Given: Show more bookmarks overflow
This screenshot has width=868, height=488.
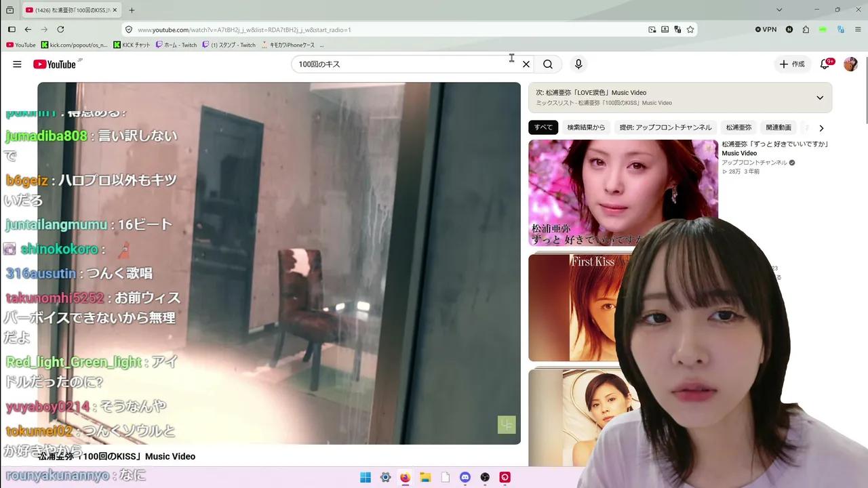Looking at the screenshot, I should tap(321, 45).
